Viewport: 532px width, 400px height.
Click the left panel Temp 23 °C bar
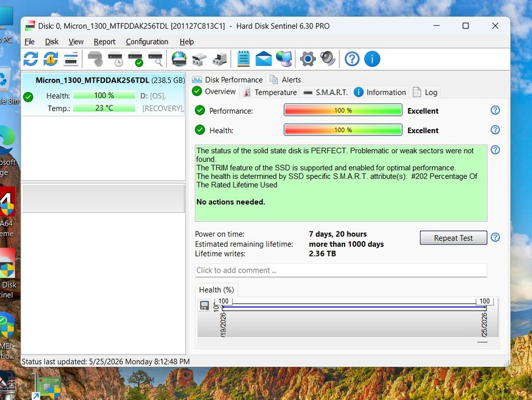click(x=104, y=108)
